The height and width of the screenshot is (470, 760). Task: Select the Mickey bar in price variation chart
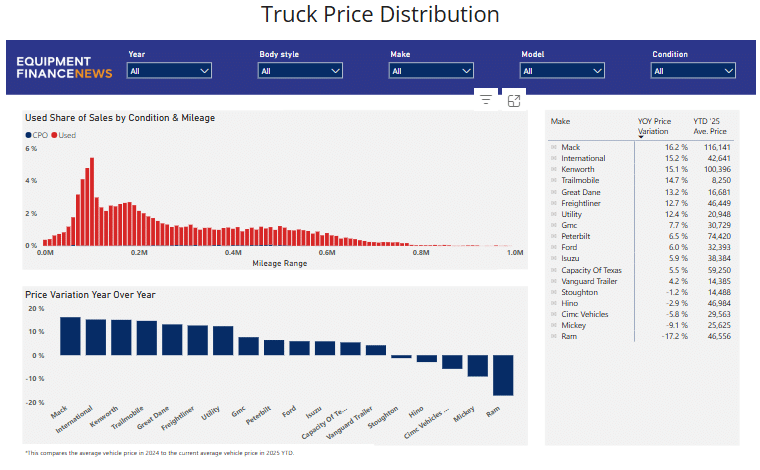coord(477,366)
